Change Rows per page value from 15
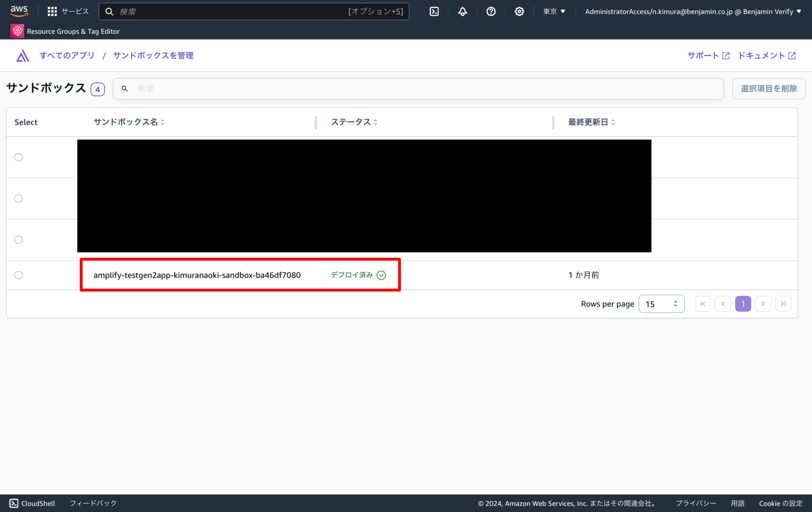Viewport: 812px width, 512px height. point(661,304)
